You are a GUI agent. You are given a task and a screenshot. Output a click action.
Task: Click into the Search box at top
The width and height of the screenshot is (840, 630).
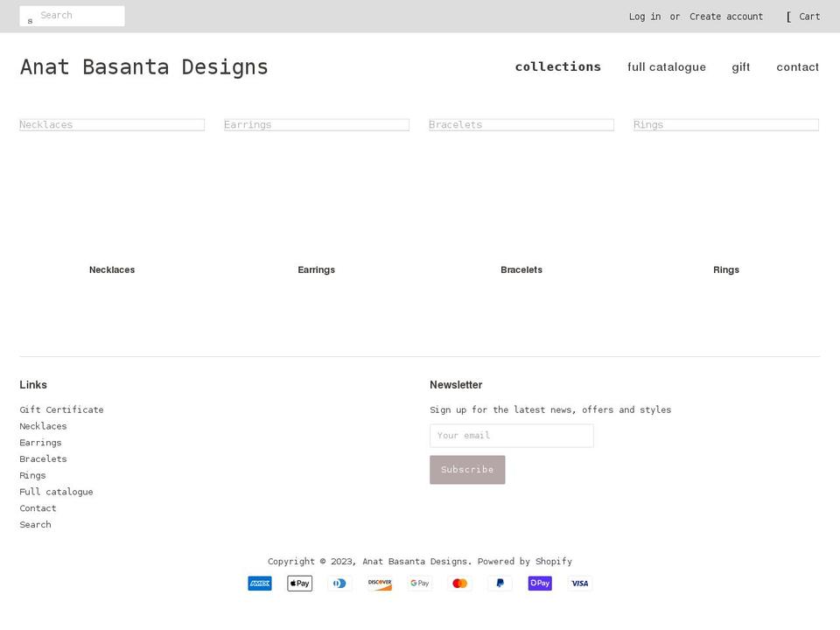(80, 16)
